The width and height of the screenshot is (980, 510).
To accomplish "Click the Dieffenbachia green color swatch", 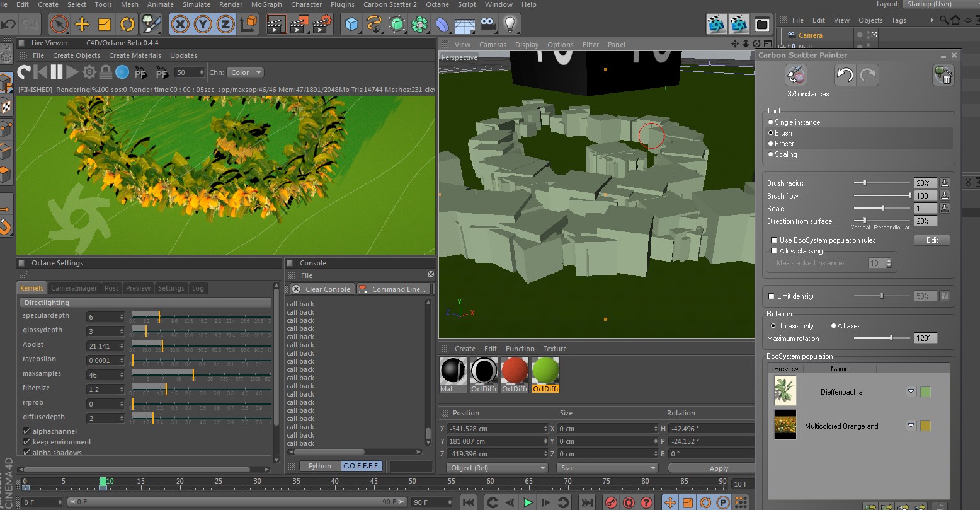I will (925, 392).
